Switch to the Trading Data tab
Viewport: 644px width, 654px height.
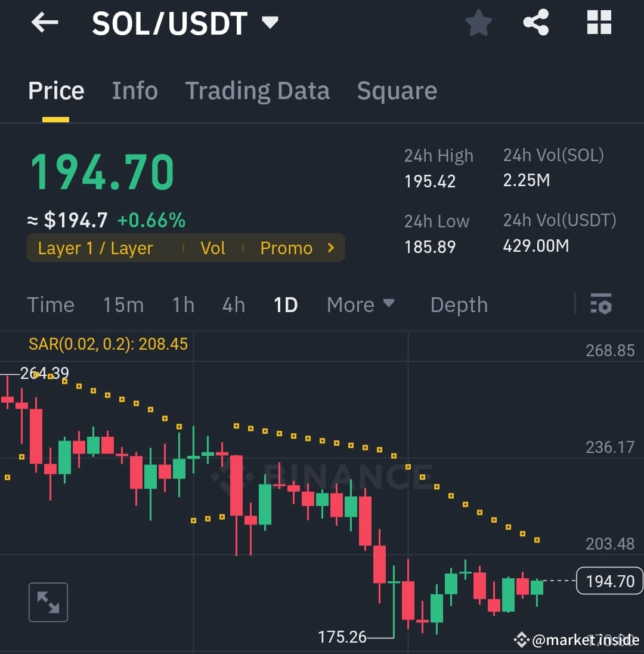click(258, 90)
